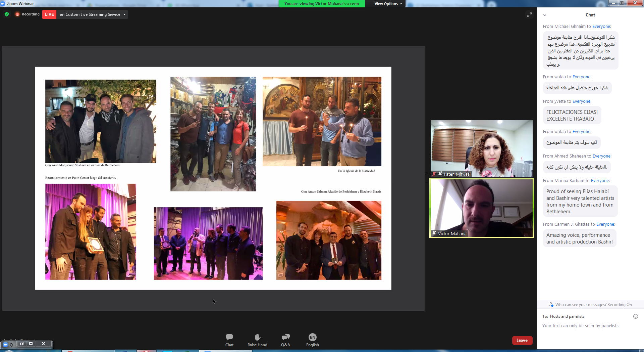
Task: Open the Q&A panel
Action: point(285,340)
